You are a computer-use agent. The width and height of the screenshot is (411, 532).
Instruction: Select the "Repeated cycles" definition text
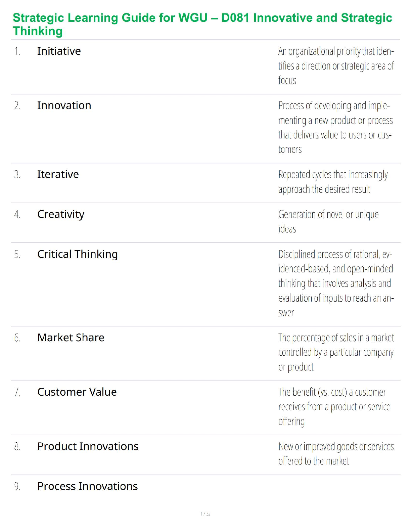coord(333,182)
